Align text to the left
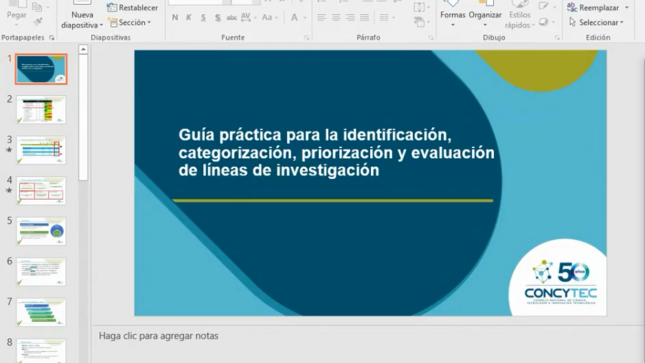645x363 pixels. coord(322,17)
